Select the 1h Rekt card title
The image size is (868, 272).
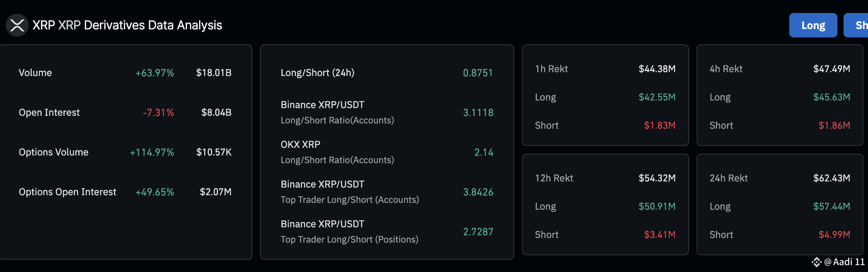pyautogui.click(x=551, y=69)
